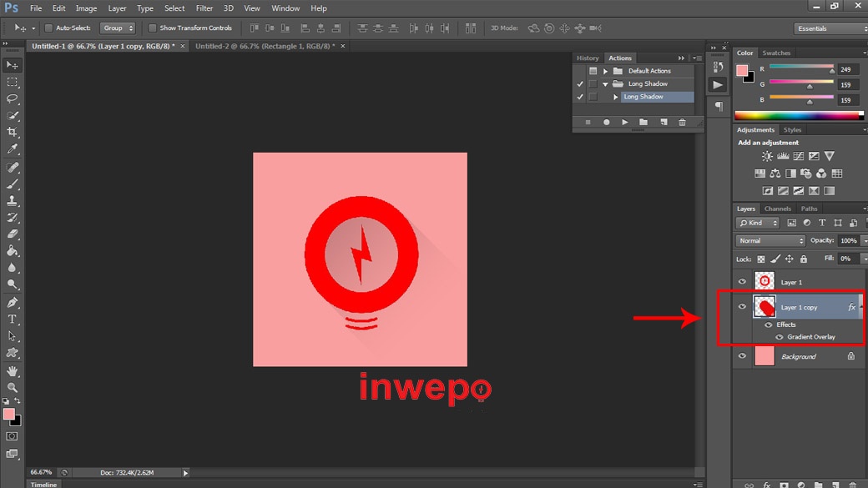Open the Essentials workspace dropdown
Screen dimensions: 868x488
(828, 28)
